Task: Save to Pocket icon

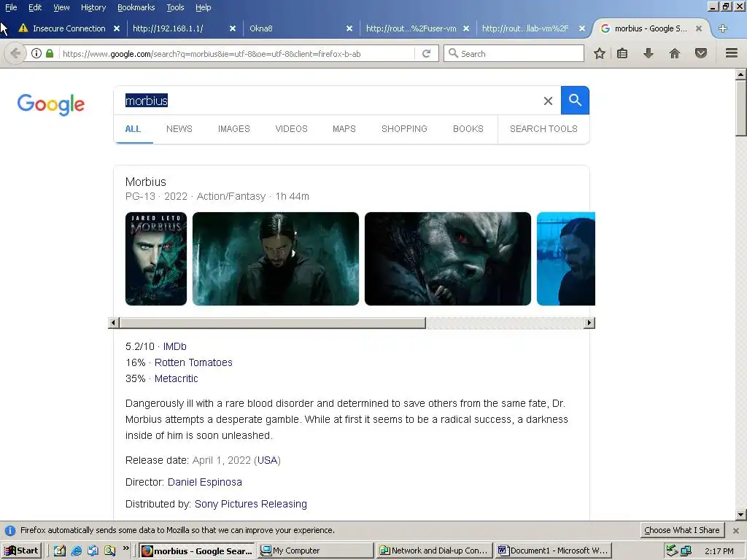Action: tap(701, 53)
